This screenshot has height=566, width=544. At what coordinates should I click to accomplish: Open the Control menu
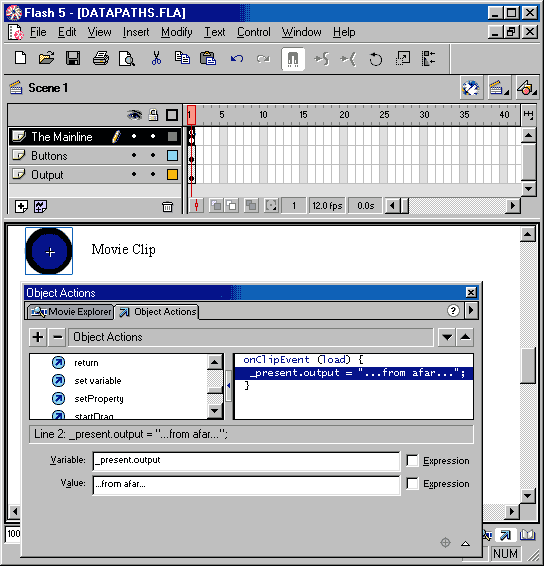point(253,32)
